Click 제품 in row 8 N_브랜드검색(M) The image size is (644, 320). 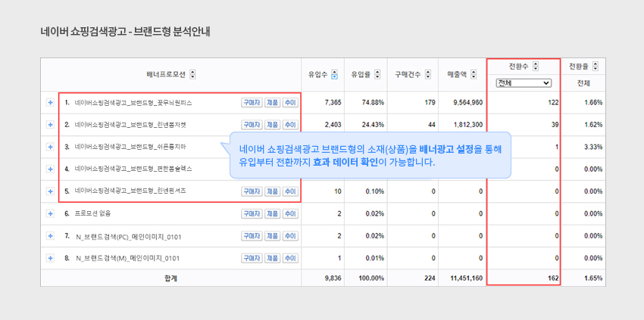click(273, 258)
